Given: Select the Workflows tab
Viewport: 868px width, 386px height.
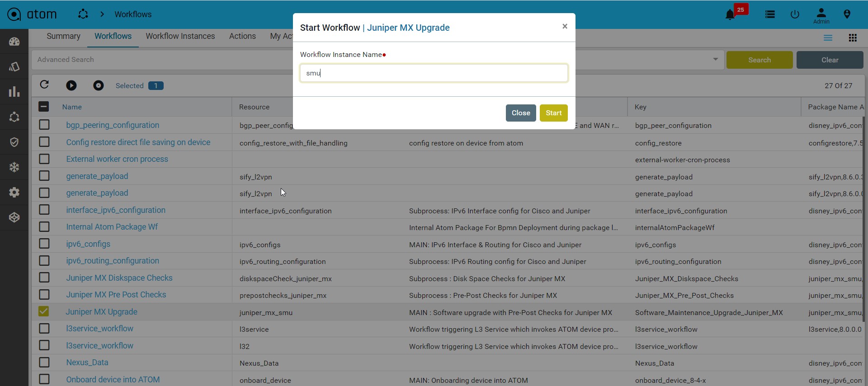Looking at the screenshot, I should [113, 36].
